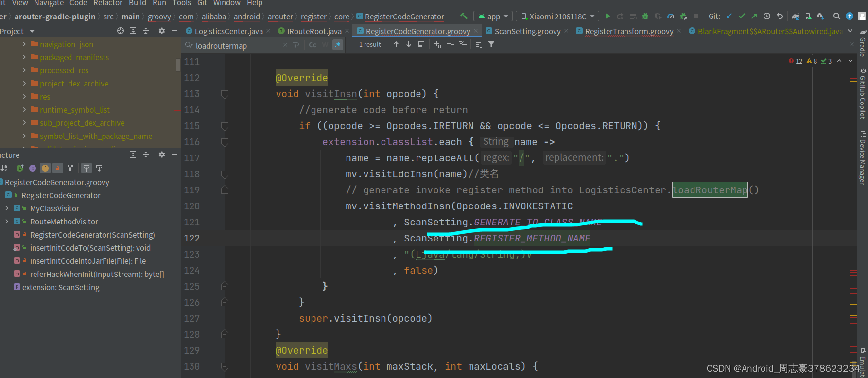
Task: Toggle Show Inherited in Structure panel
Action: coord(70,168)
